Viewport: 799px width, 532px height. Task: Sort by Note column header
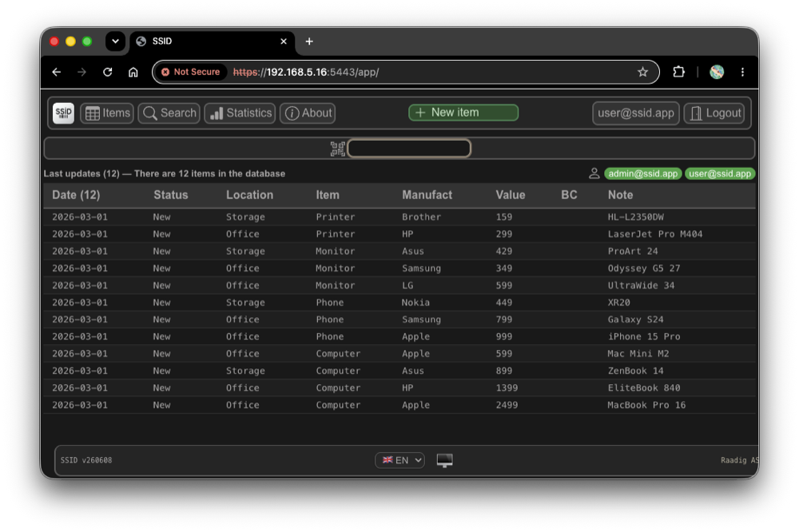click(620, 195)
